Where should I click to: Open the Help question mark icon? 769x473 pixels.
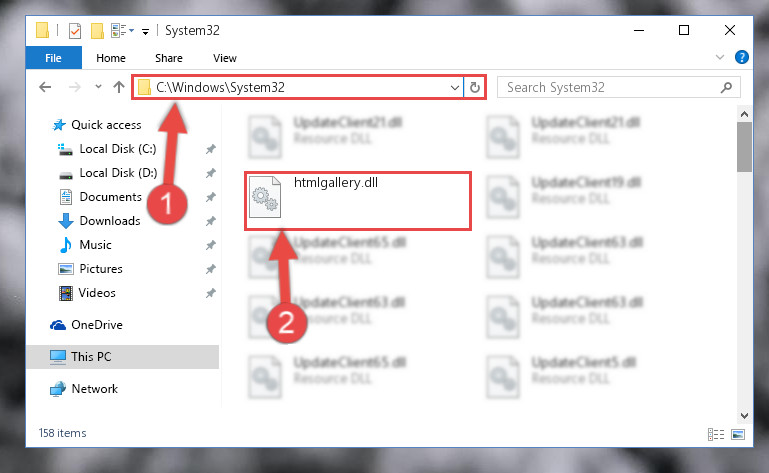[742, 57]
